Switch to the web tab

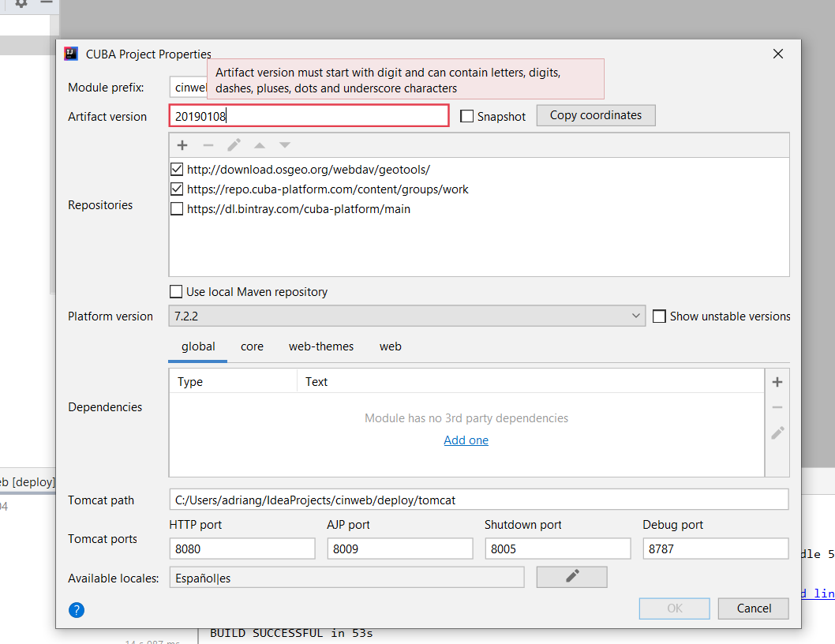(391, 346)
